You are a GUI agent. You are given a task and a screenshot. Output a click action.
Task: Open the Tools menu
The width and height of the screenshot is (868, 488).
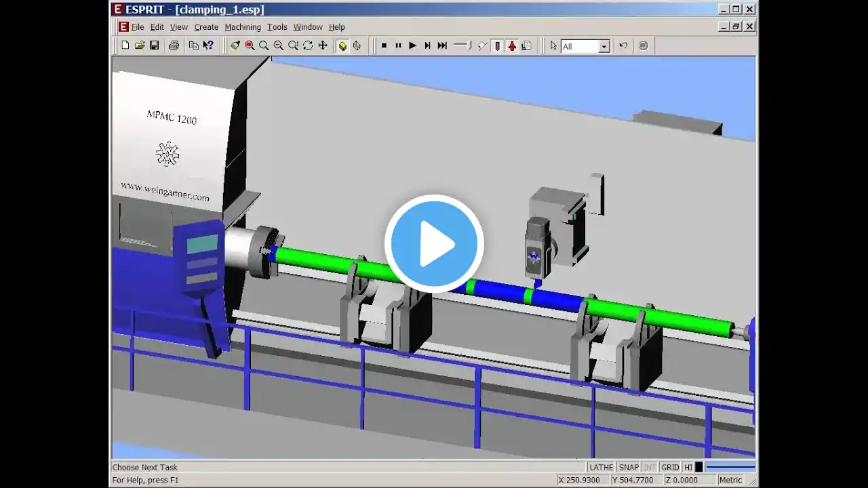click(x=277, y=27)
